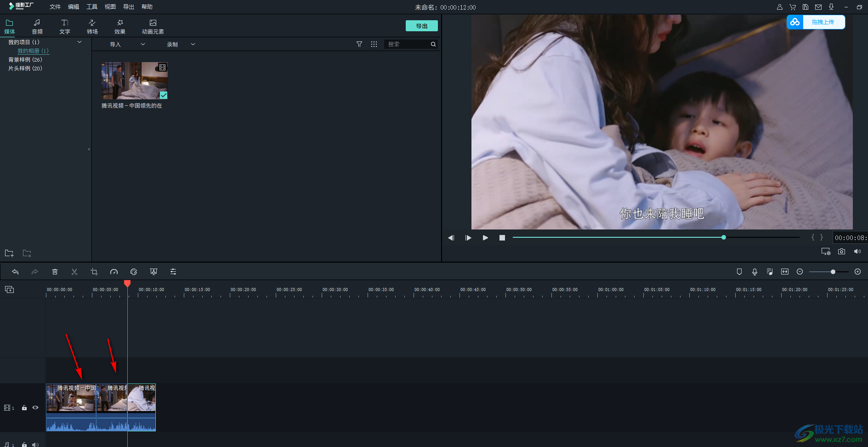This screenshot has height=447, width=868.
Task: Open the 编辑 menu
Action: 74,7
